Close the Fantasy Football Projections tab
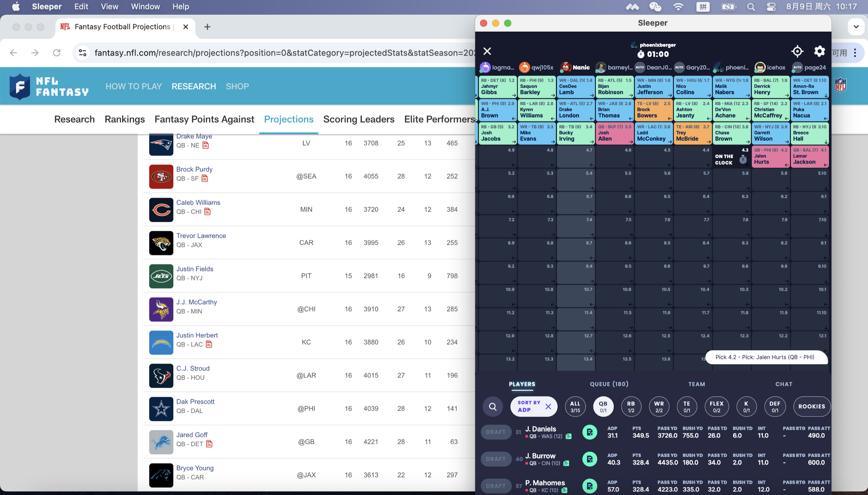 click(185, 27)
